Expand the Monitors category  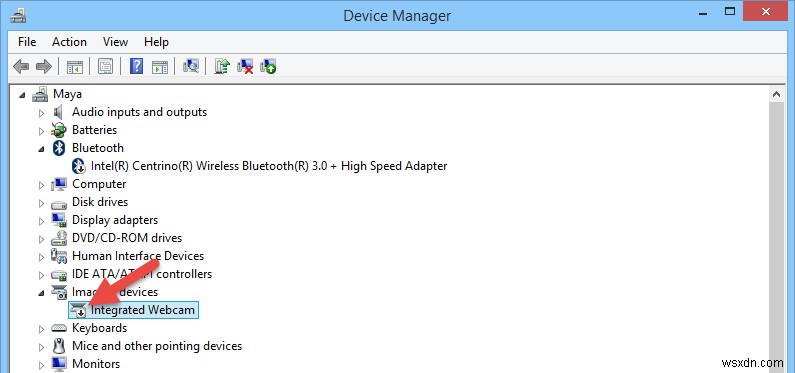tap(41, 365)
